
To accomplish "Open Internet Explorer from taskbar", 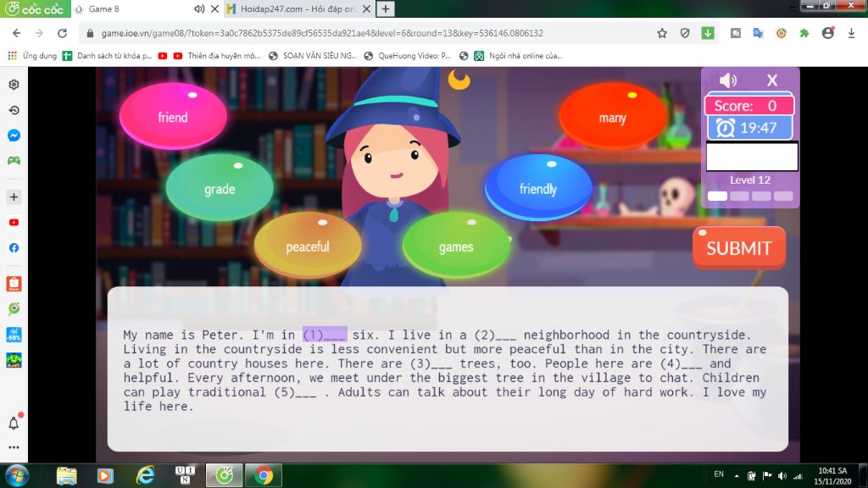I will [146, 475].
